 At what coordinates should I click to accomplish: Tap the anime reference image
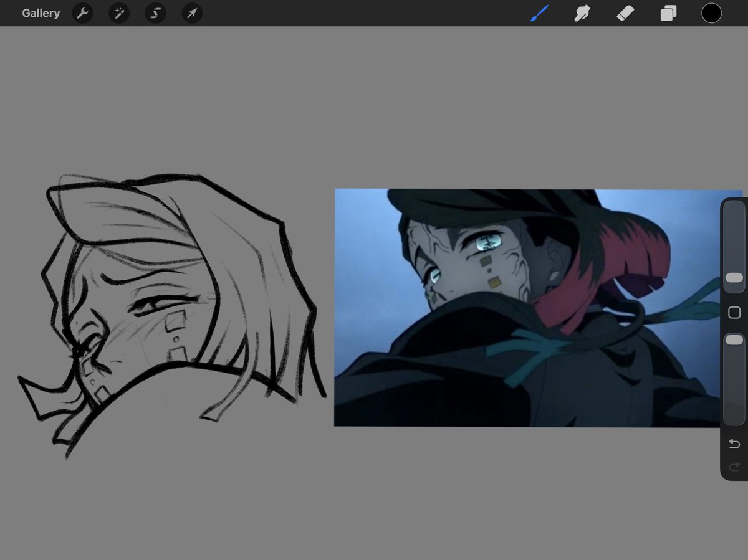coord(527,308)
